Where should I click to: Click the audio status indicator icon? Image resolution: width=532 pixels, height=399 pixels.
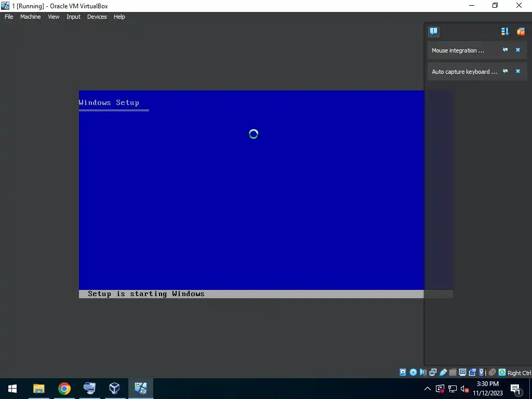(x=423, y=372)
